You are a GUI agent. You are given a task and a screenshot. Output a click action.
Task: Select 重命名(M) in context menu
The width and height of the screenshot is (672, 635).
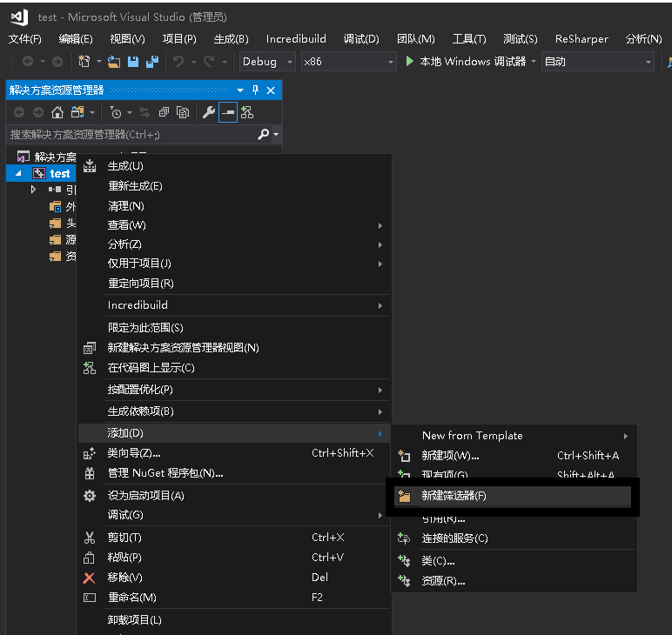(234, 598)
